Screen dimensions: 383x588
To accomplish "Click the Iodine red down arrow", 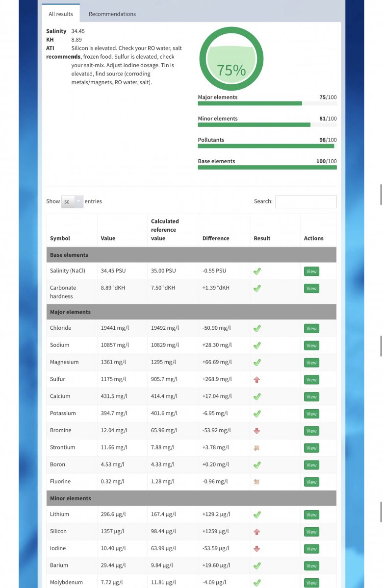I will pyautogui.click(x=257, y=549).
